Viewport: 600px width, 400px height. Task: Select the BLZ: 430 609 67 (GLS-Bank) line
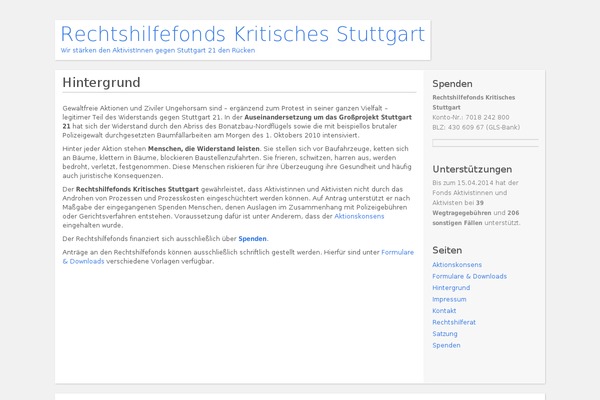tap(476, 127)
